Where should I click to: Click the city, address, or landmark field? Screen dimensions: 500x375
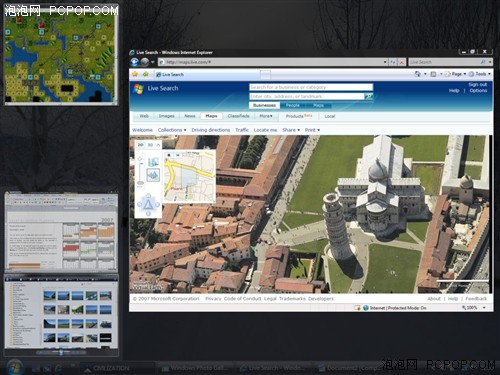point(307,96)
